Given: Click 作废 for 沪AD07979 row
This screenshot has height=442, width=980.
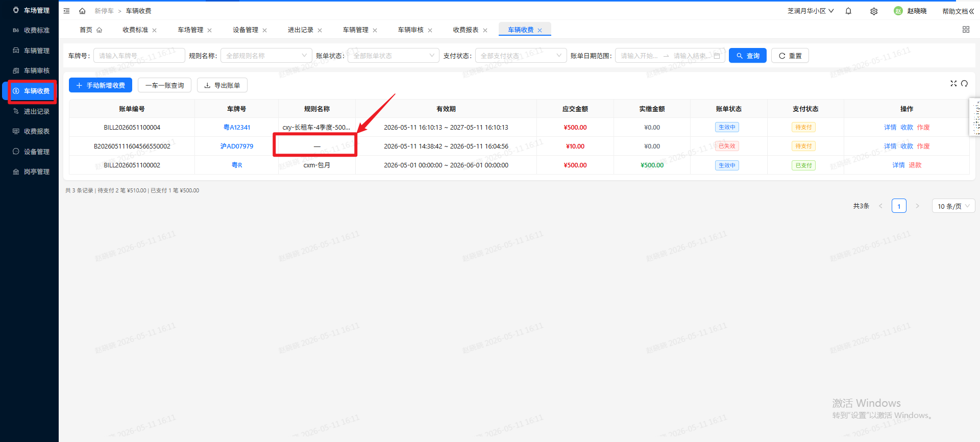Looking at the screenshot, I should click(923, 146).
